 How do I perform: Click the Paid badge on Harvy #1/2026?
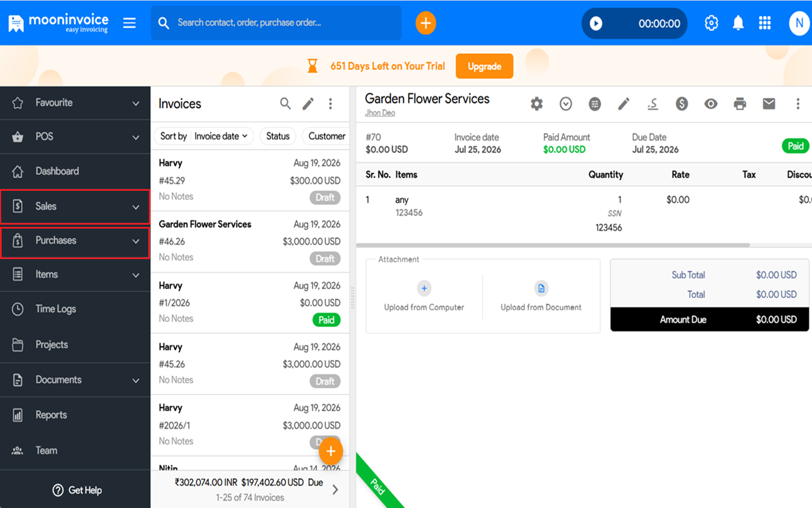(x=326, y=320)
